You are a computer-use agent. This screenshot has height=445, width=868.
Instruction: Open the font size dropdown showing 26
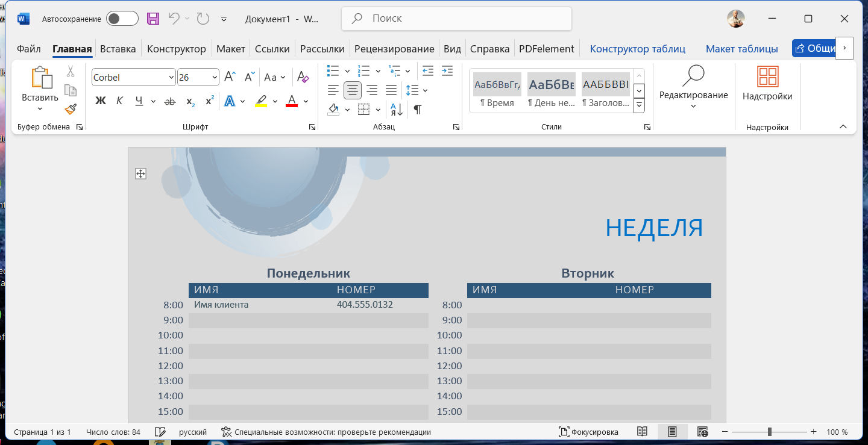click(215, 78)
